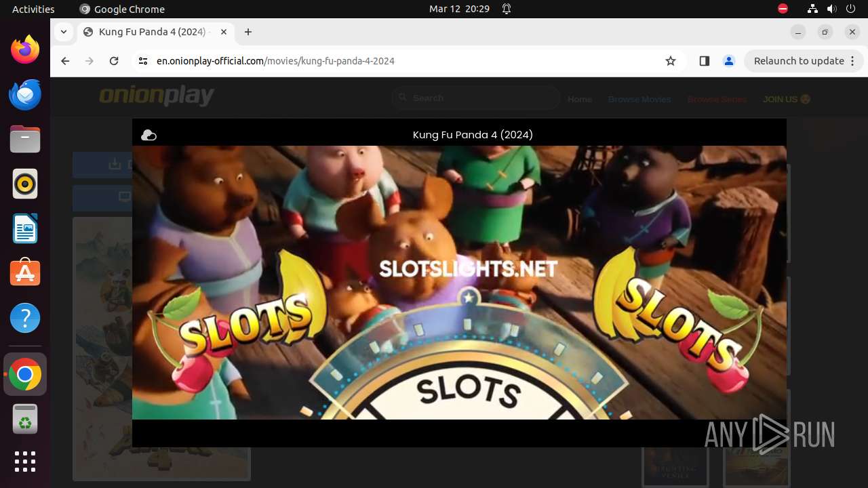The width and height of the screenshot is (868, 488).
Task: Click the cloud icon in the player header
Action: (149, 135)
